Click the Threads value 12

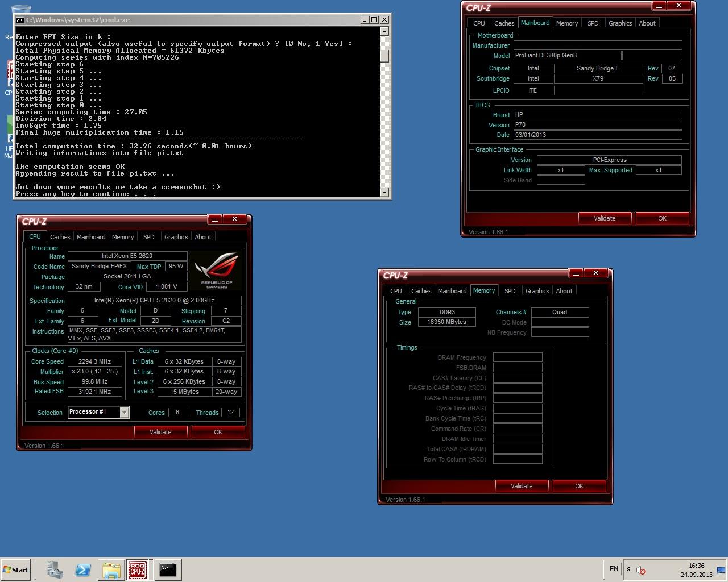coord(230,413)
